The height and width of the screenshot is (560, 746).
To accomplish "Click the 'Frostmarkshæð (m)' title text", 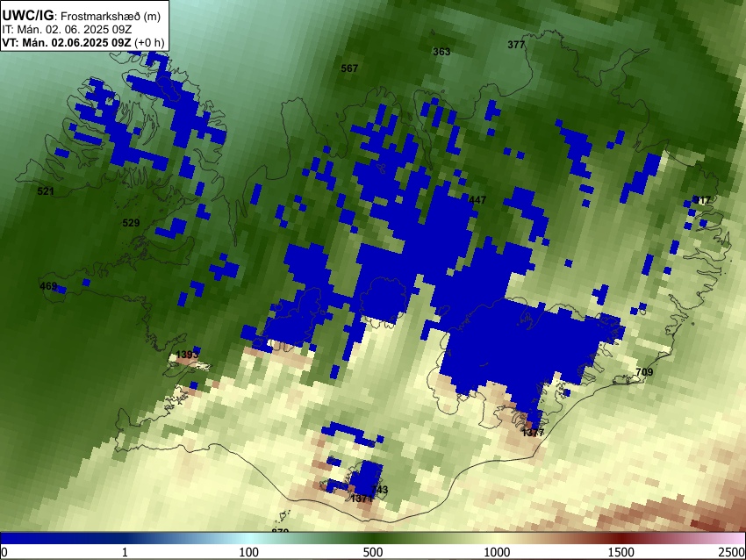I will [111, 16].
